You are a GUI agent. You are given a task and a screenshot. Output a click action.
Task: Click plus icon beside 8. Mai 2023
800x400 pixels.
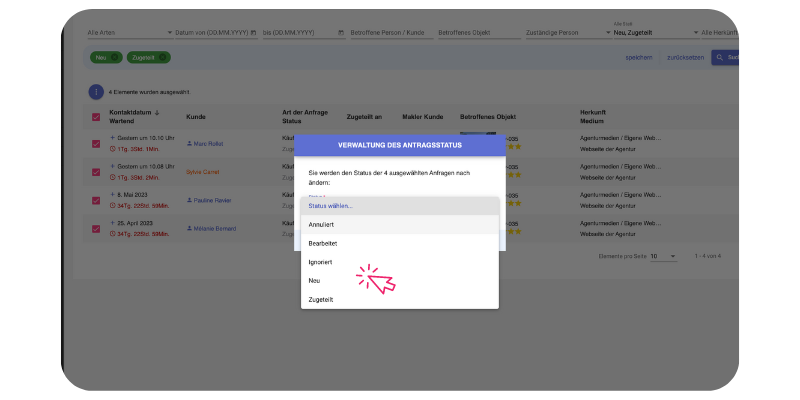pyautogui.click(x=112, y=194)
